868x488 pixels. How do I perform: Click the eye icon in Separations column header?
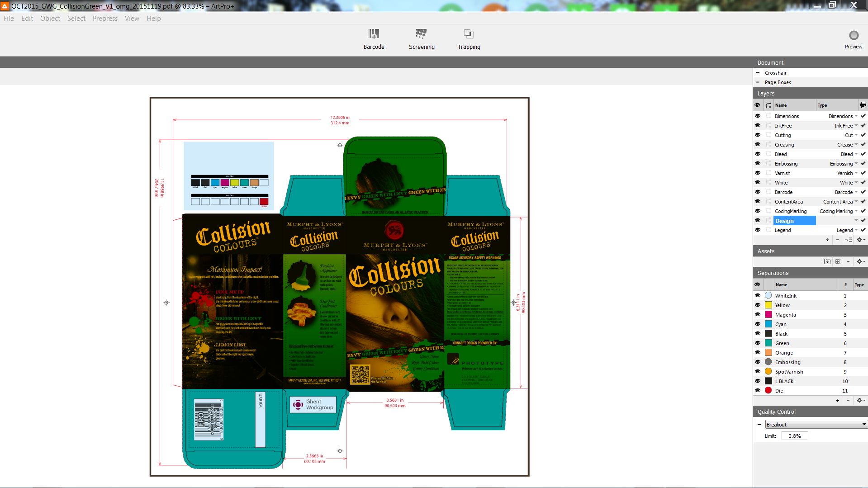[757, 284]
